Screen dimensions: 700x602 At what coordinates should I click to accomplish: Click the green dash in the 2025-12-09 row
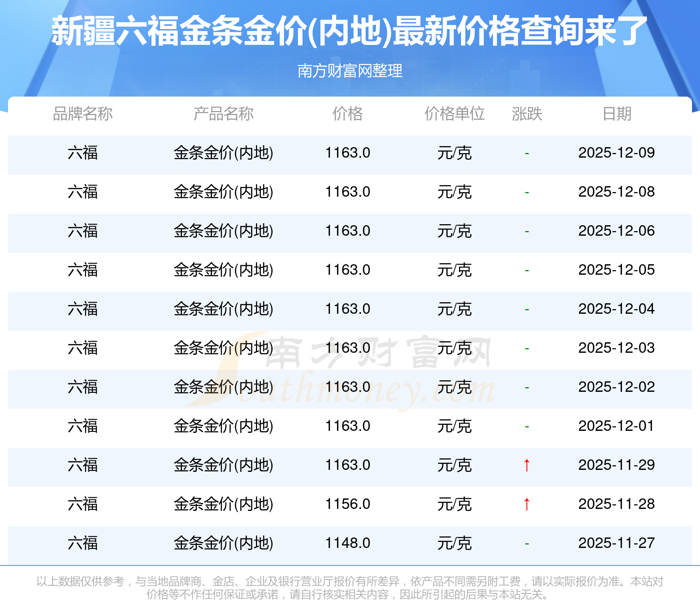pyautogui.click(x=527, y=154)
